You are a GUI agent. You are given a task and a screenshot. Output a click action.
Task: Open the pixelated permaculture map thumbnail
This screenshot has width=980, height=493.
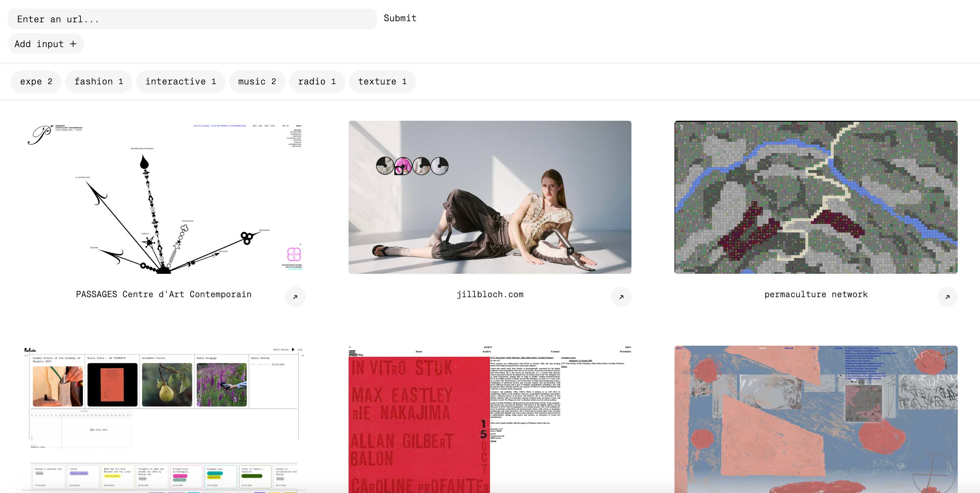816,197
